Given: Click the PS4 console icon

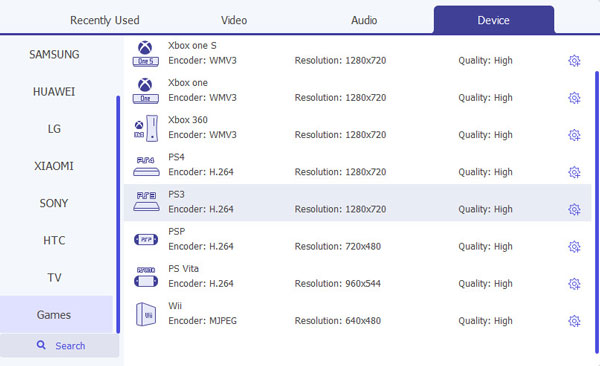Looking at the screenshot, I should 146,166.
